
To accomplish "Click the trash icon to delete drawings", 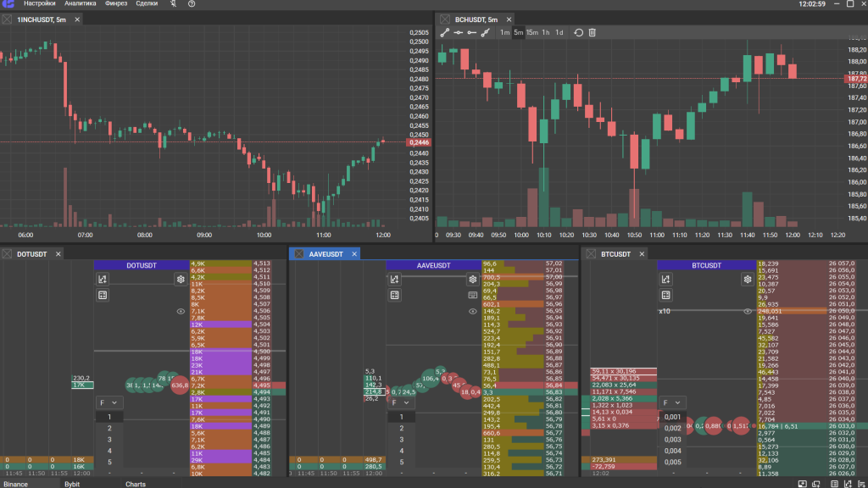I will tap(593, 32).
